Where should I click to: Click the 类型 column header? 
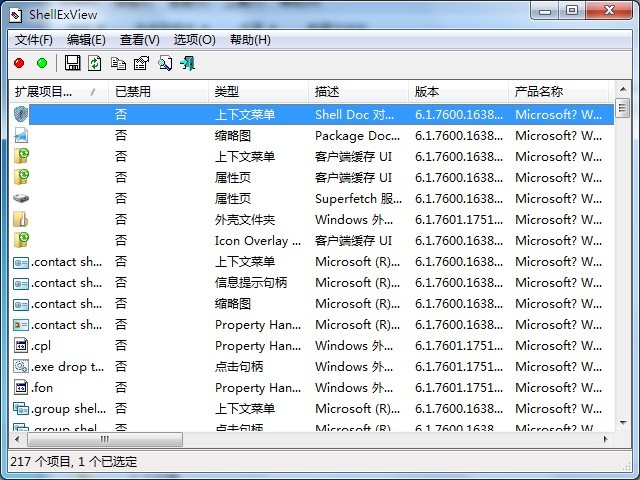(227, 92)
